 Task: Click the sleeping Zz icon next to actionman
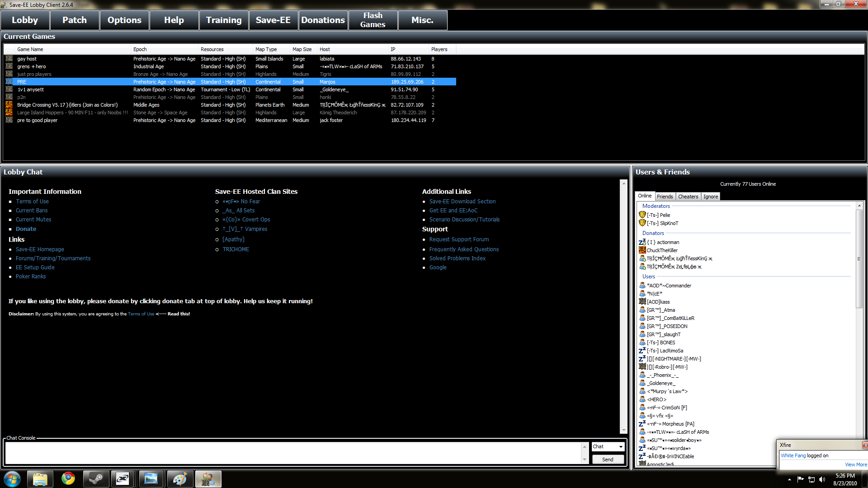click(x=642, y=242)
